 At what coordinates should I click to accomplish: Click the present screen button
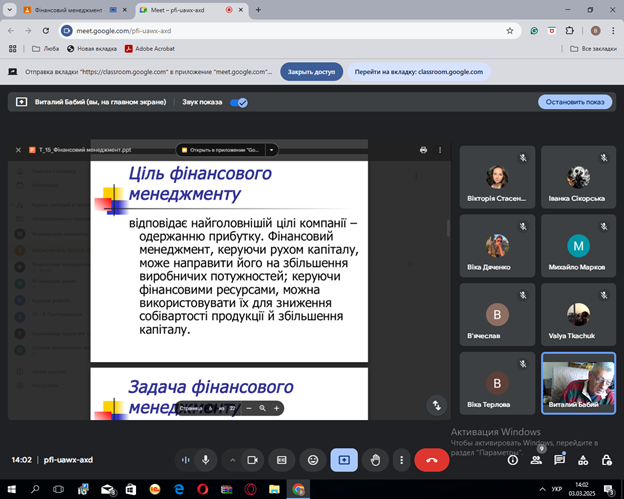coord(344,460)
